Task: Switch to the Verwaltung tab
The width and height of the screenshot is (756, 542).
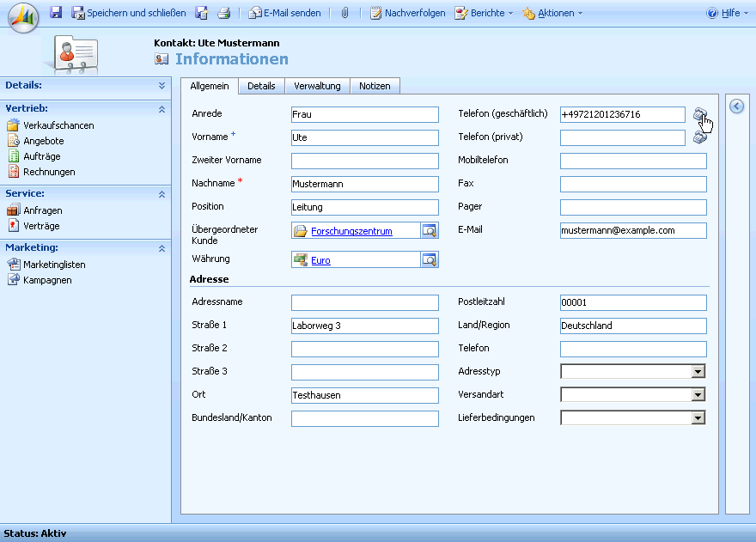Action: (317, 86)
